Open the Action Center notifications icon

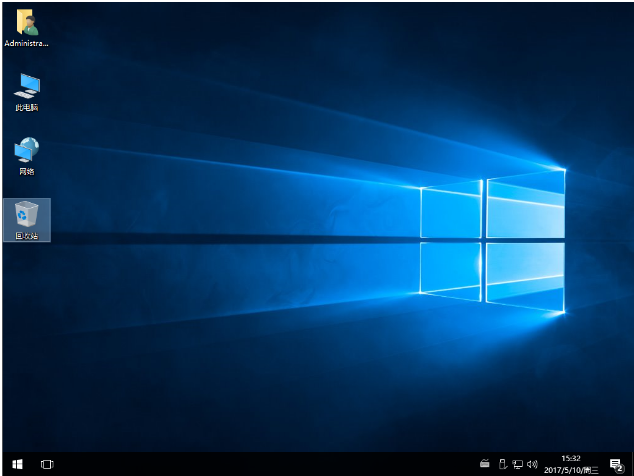(616, 464)
